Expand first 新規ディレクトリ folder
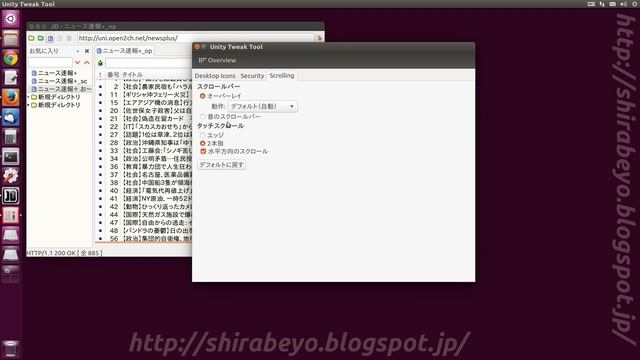Image resolution: width=640 pixels, height=360 pixels. [29, 97]
